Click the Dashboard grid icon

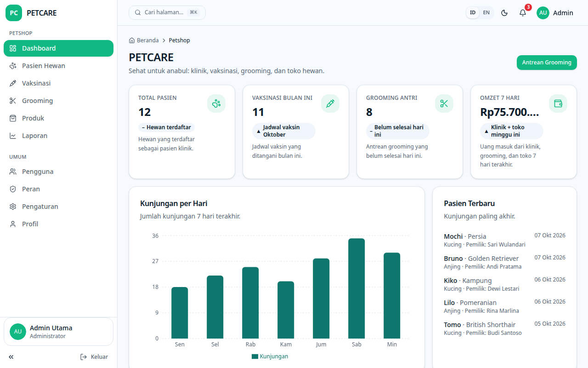13,48
